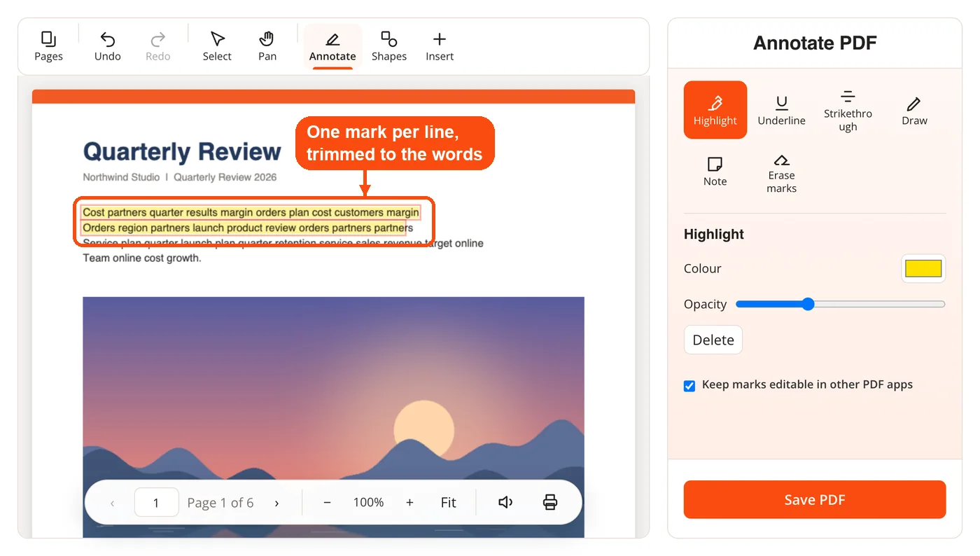The width and height of the screenshot is (980, 556).
Task: Adjust the Opacity slider
Action: pyautogui.click(x=840, y=304)
